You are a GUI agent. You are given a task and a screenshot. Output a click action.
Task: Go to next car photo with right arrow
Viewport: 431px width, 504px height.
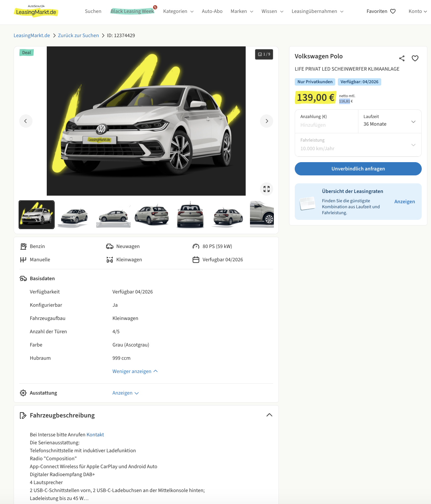267,121
